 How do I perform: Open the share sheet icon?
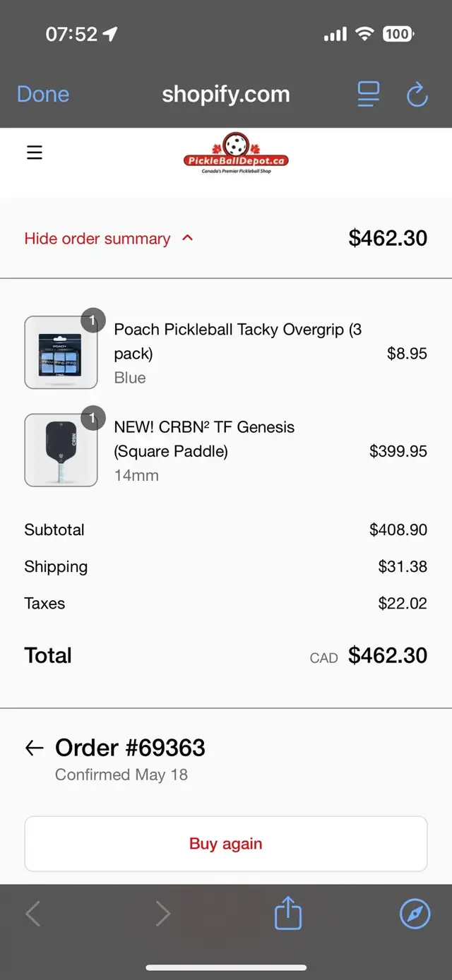click(288, 913)
